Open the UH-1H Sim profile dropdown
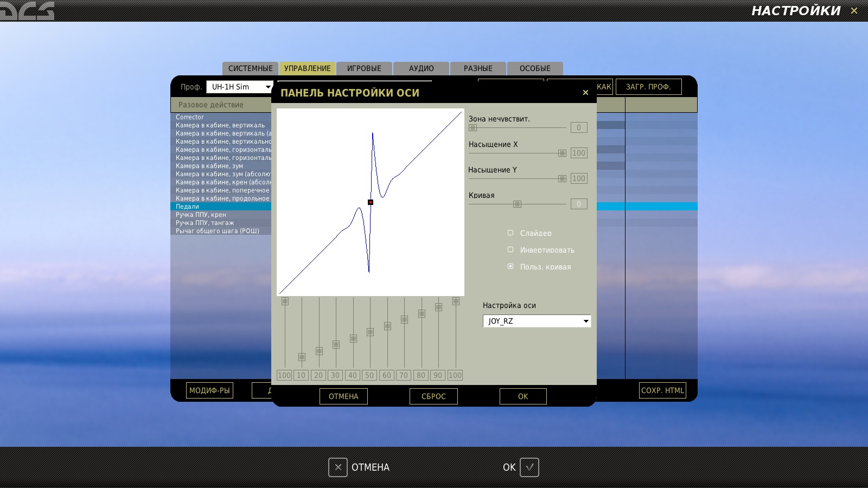Screen dimensions: 868x488 coord(239,87)
